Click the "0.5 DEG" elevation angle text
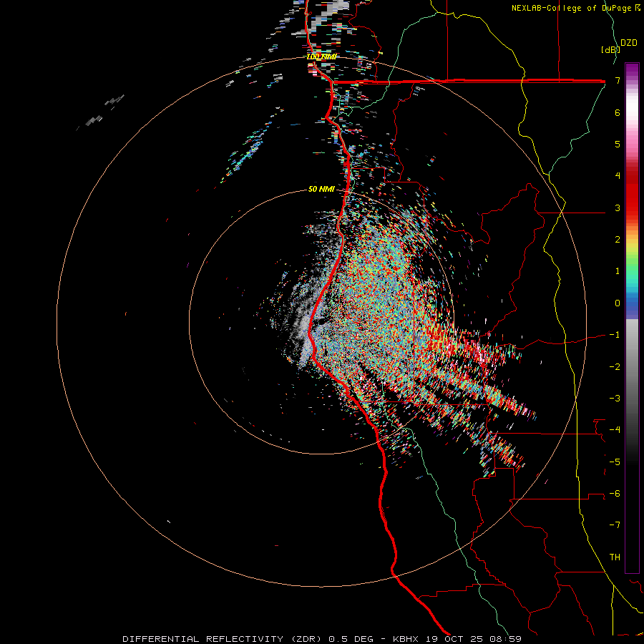The image size is (644, 644). coord(351,639)
